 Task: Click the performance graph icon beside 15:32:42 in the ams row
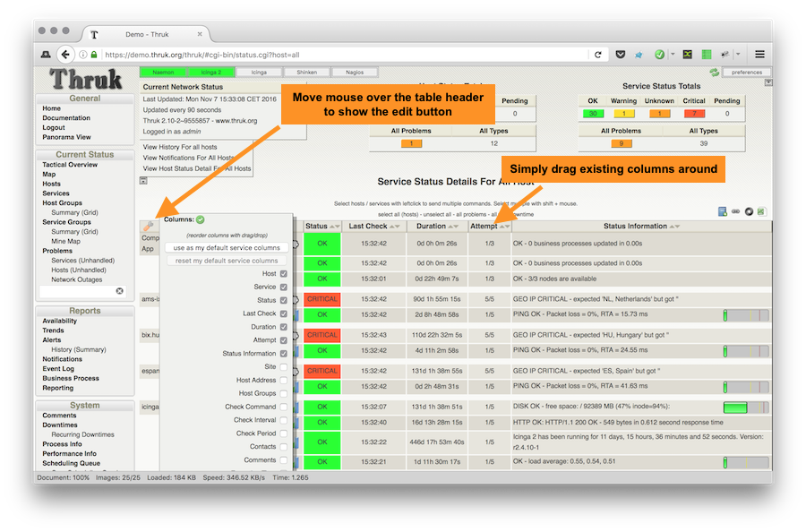pyautogui.click(x=296, y=314)
